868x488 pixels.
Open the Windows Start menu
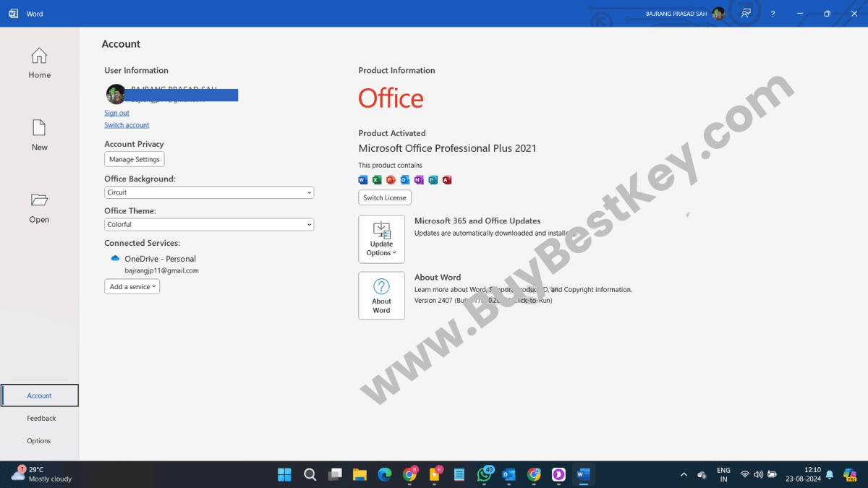pyautogui.click(x=285, y=474)
